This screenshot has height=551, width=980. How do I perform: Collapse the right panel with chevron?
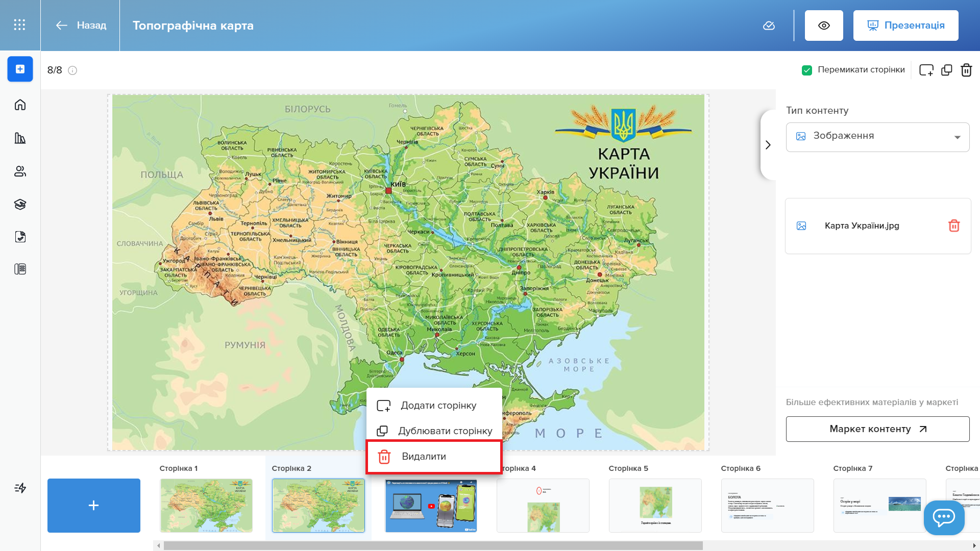coord(768,145)
